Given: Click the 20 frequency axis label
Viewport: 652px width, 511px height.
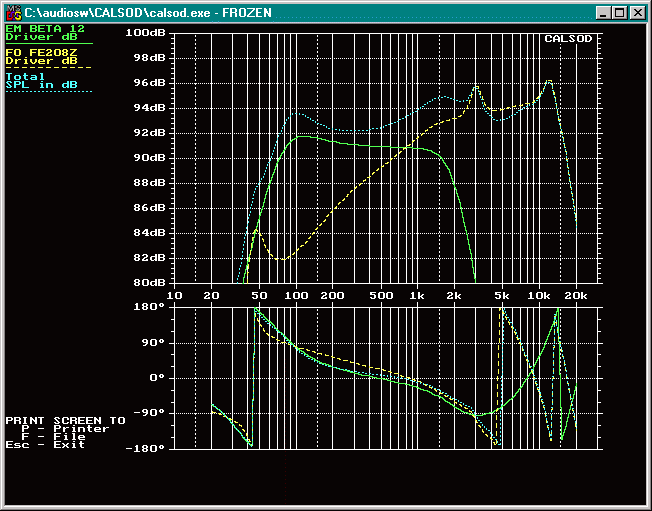Looking at the screenshot, I should pos(211,296).
